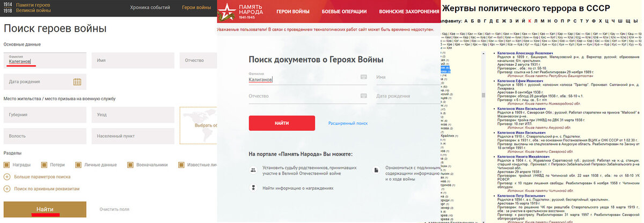Click Фамилия field containing Калиганов
The width and height of the screenshot is (644, 223).
point(308,77)
